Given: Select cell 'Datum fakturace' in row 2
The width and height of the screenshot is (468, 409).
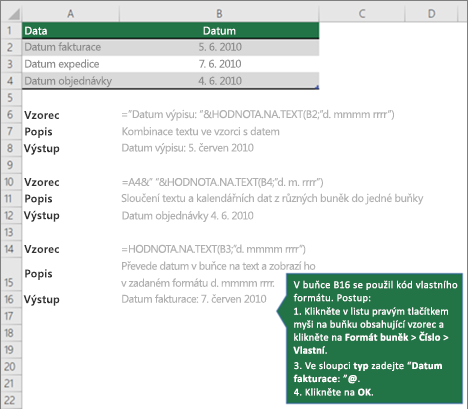Looking at the screenshot, I should point(71,47).
